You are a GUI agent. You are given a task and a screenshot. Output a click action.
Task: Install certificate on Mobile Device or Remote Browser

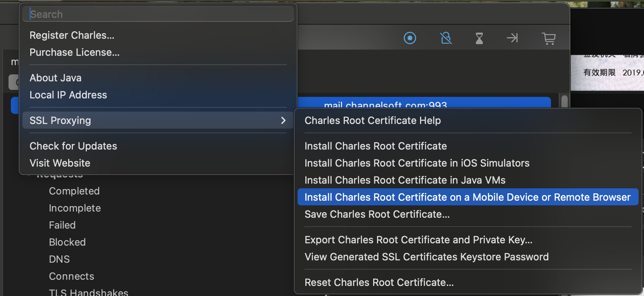point(468,197)
